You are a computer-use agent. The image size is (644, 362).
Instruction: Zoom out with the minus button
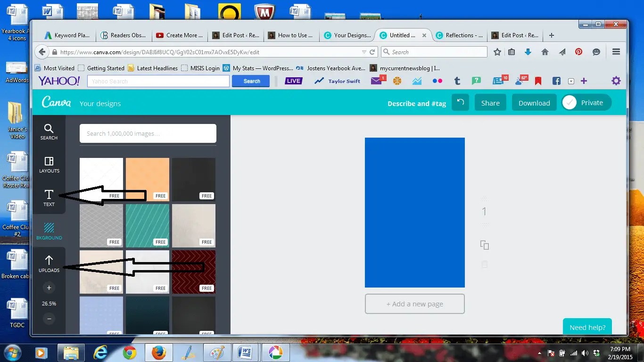tap(49, 319)
